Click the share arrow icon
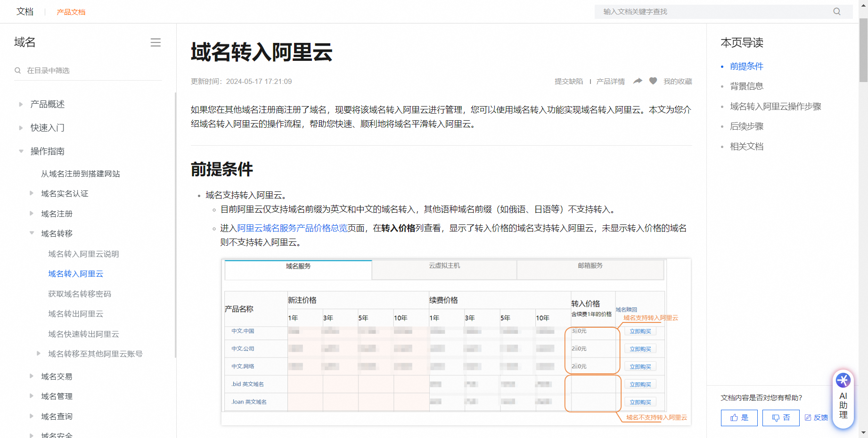Screen dimensions: 868x438 pyautogui.click(x=638, y=81)
